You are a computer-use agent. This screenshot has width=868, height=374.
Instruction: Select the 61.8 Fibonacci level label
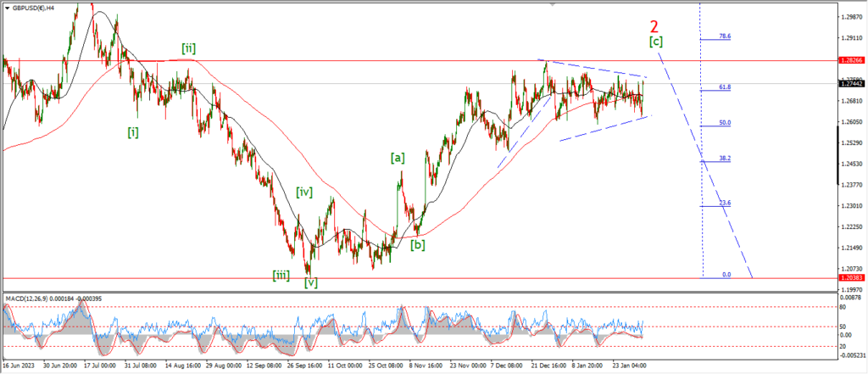tap(726, 87)
